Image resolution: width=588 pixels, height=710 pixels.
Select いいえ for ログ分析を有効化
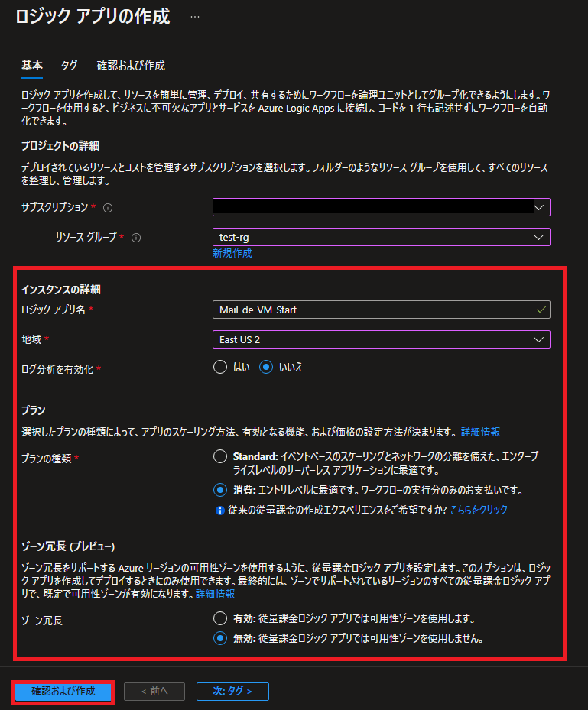pyautogui.click(x=266, y=367)
